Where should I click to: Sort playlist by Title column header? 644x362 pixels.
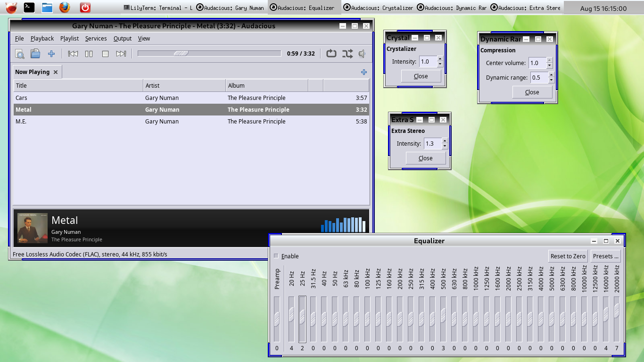[x=78, y=86]
